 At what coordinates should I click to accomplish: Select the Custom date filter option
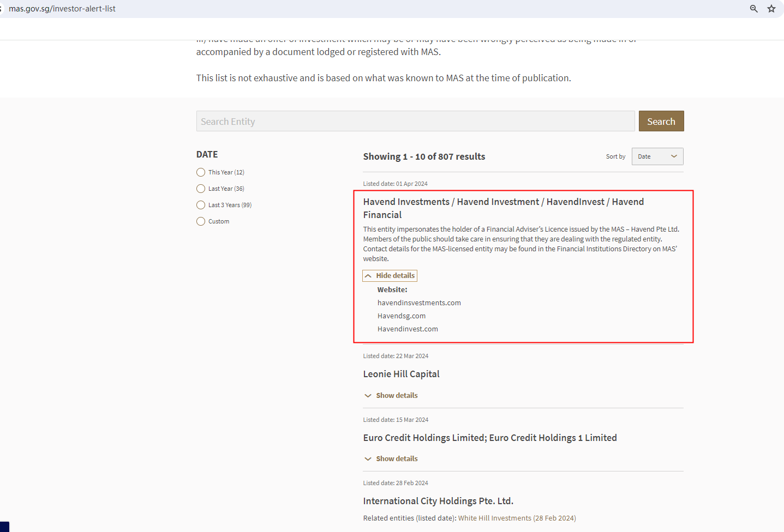[201, 221]
